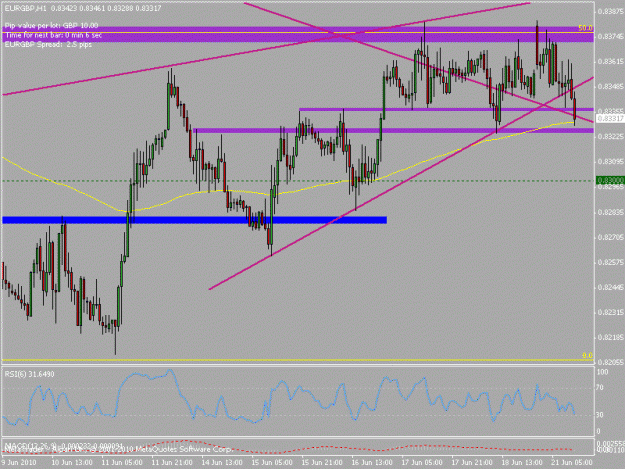Click the green 0.83000 level price tag

click(610, 181)
